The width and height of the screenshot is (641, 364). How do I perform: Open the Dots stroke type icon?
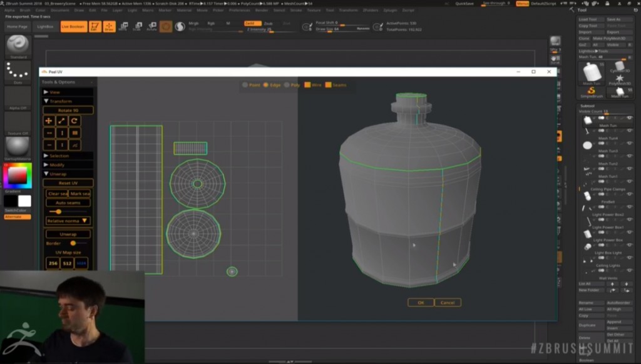pos(18,71)
